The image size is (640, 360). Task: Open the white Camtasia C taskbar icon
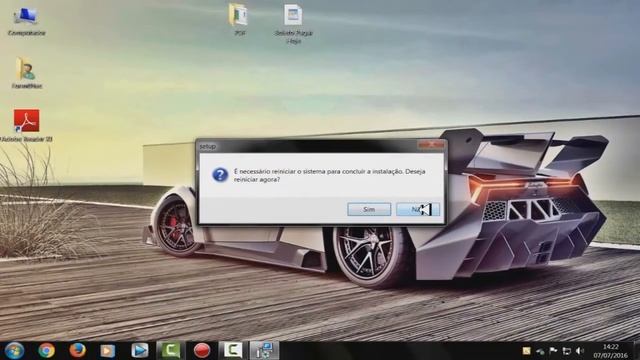[233, 350]
